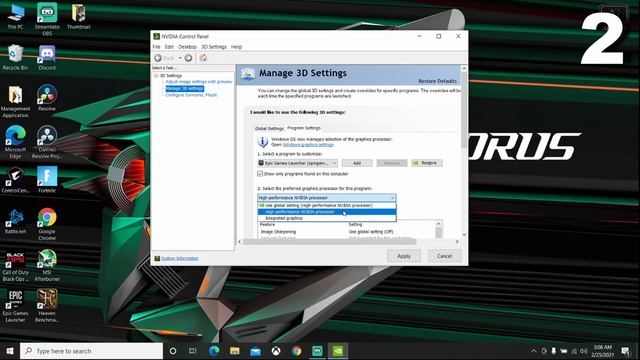Click the Restore program button
The height and width of the screenshot is (360, 640).
coord(427,163)
